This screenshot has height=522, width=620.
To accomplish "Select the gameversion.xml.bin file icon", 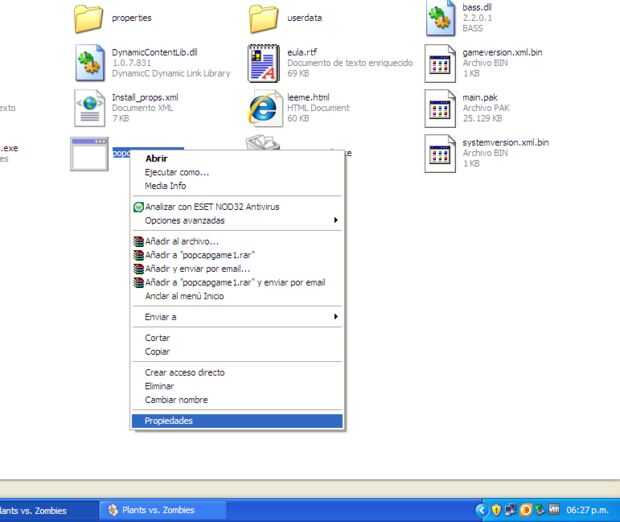I will [x=440, y=64].
